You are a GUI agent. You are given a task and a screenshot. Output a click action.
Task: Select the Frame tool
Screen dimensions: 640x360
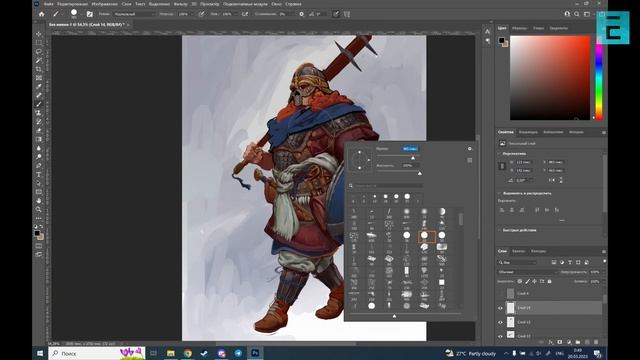coord(39,78)
